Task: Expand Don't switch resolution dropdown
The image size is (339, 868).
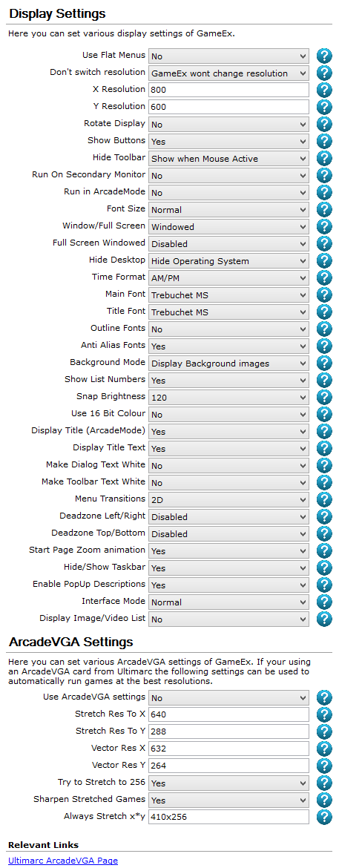Action: (x=228, y=73)
